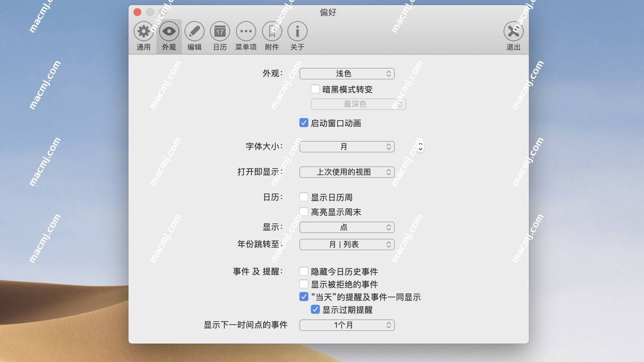Open 打开即显示 dropdown 上次使用的视图
The image size is (644, 362).
click(347, 172)
